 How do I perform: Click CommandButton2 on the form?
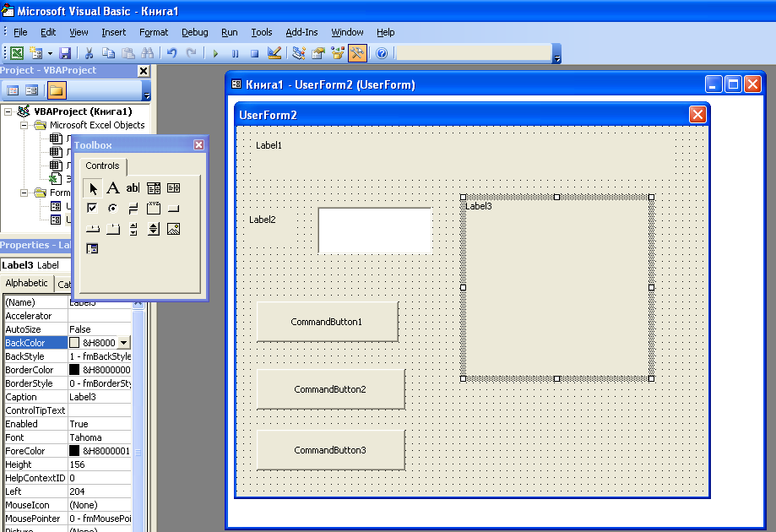point(331,389)
